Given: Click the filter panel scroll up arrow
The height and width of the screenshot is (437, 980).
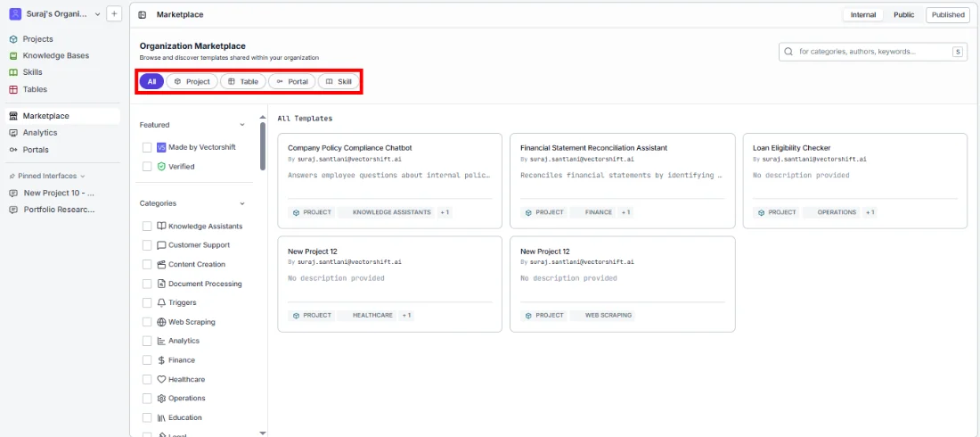Looking at the screenshot, I should tap(263, 116).
